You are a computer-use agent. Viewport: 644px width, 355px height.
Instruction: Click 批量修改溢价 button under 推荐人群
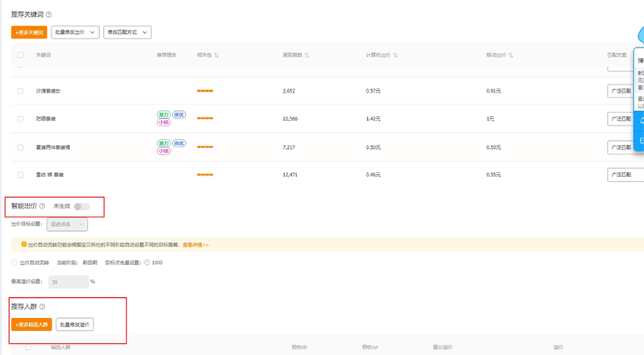76,324
